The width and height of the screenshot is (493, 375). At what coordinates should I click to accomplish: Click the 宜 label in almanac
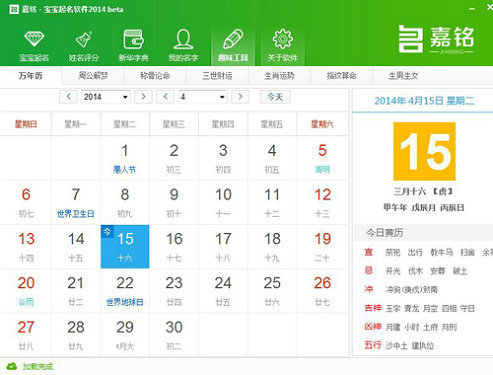click(x=368, y=252)
